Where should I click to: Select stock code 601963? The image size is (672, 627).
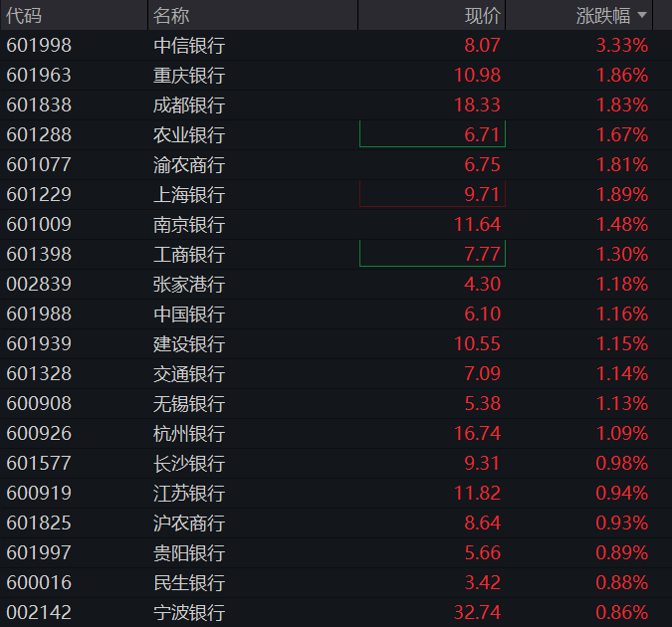pyautogui.click(x=39, y=76)
